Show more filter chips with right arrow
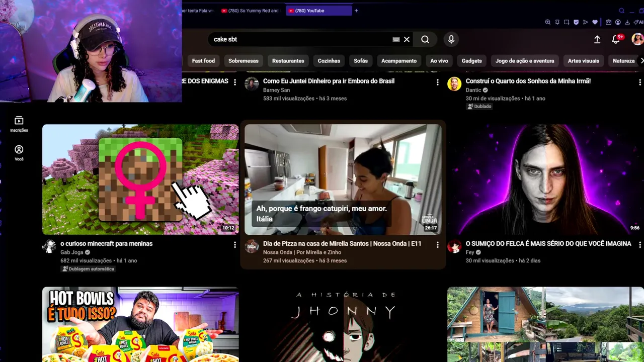644x362 pixels. point(641,61)
